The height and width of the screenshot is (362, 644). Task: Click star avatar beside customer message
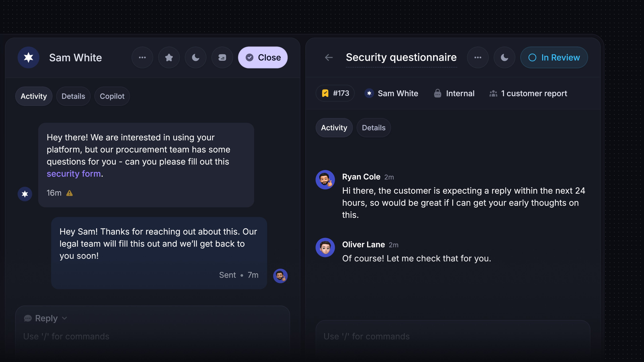tap(25, 194)
